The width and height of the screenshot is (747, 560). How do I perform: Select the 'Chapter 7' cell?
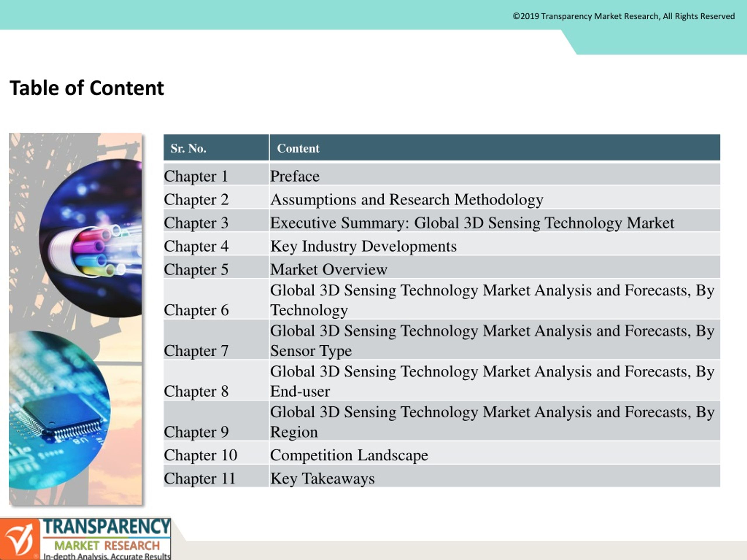point(216,339)
